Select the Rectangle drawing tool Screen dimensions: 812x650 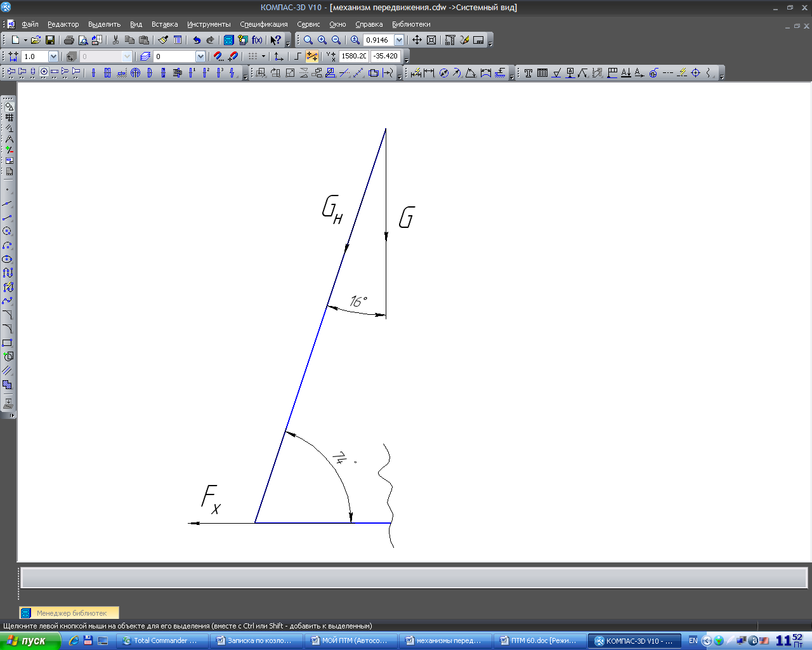[8, 343]
